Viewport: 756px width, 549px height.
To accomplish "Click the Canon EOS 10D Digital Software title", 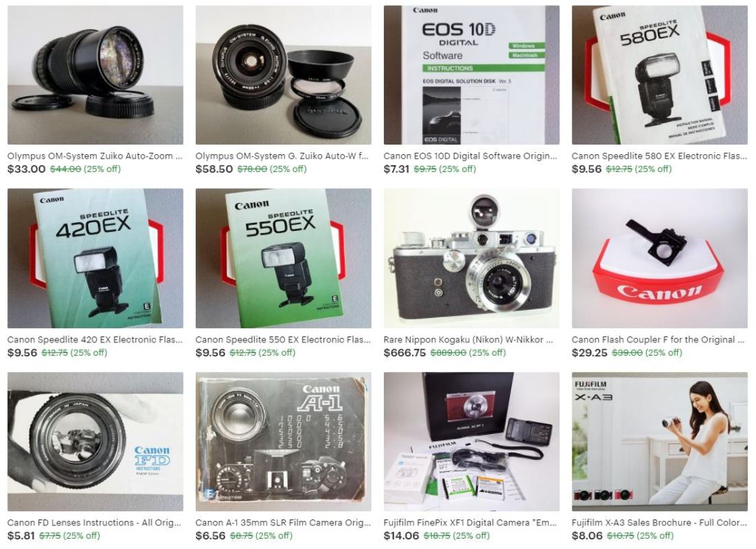I will pyautogui.click(x=470, y=156).
